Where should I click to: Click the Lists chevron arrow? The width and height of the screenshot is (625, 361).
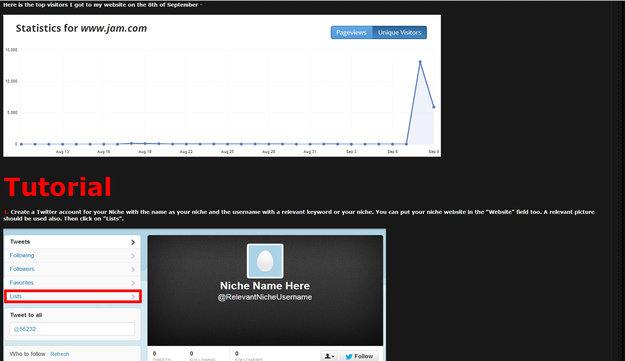(x=133, y=296)
